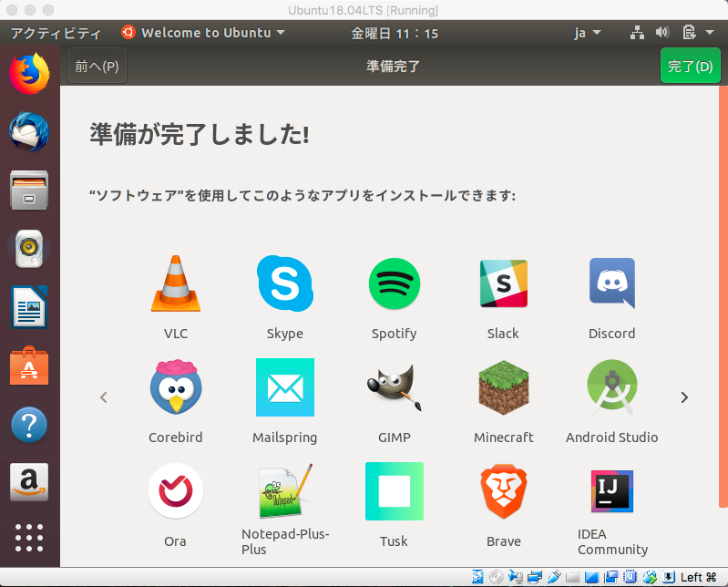Screen dimensions: 728x587
Task: Click the window vertical scrollbar
Action: tap(723, 297)
